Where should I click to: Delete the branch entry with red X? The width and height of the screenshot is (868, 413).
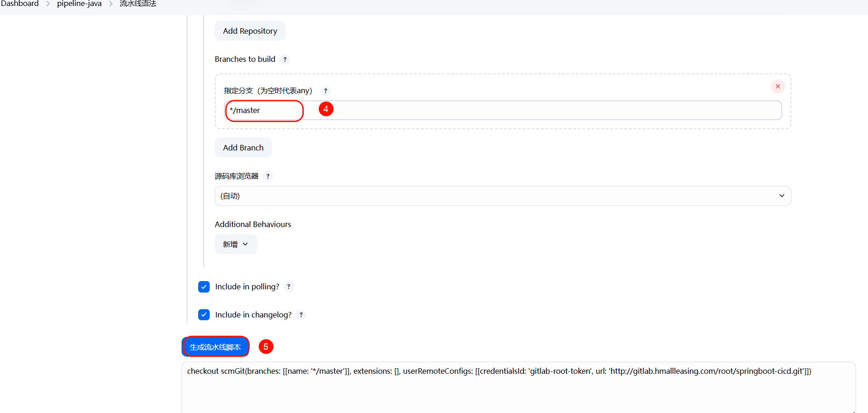[x=777, y=86]
